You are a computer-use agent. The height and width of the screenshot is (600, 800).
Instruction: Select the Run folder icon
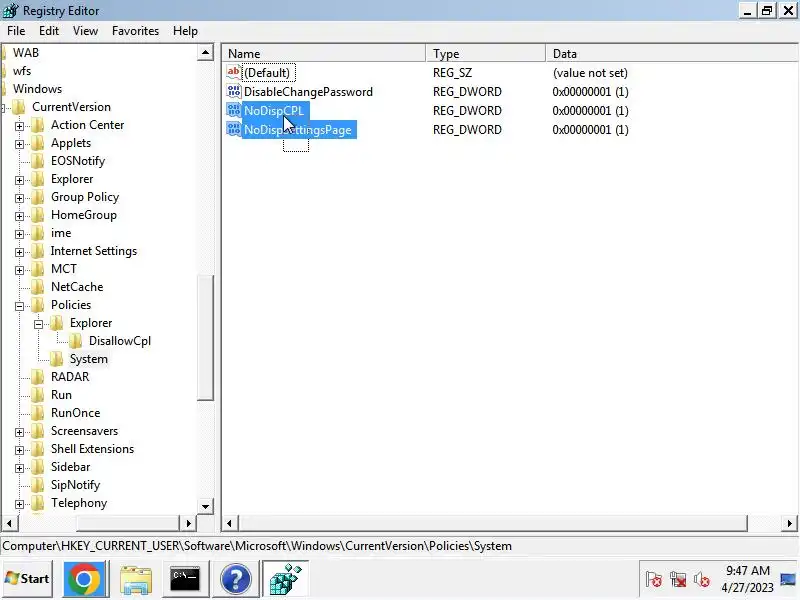point(38,395)
